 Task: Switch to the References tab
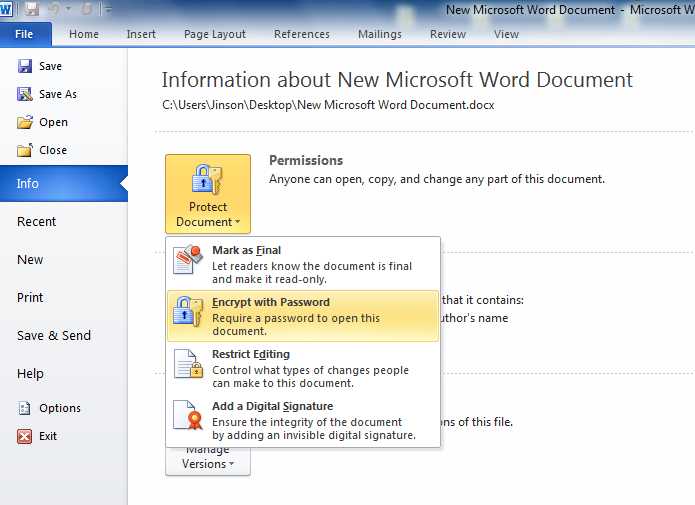pos(301,34)
